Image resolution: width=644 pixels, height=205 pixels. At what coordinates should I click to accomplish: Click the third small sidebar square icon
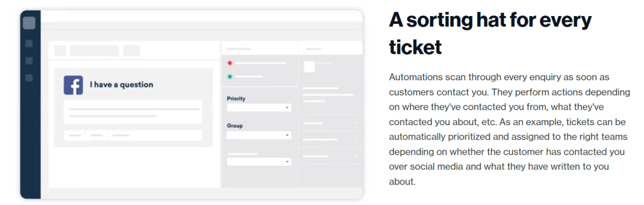click(29, 61)
